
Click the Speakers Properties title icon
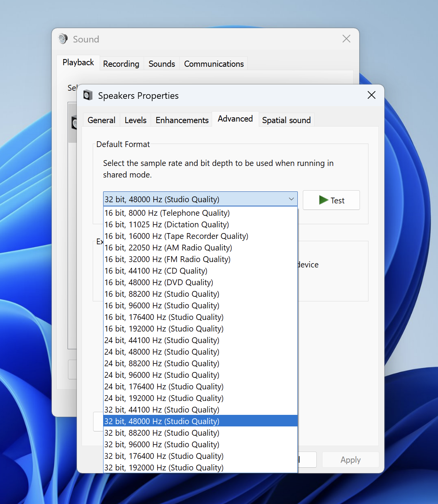click(88, 95)
